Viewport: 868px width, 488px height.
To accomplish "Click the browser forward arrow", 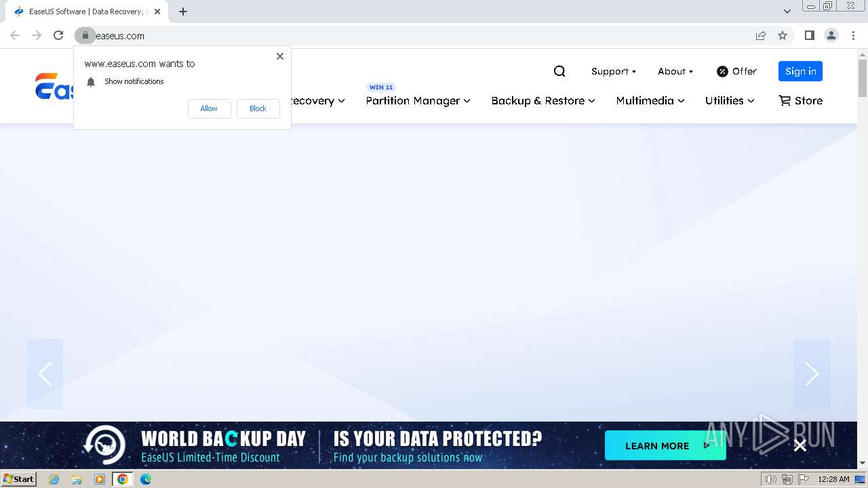I will tap(37, 35).
